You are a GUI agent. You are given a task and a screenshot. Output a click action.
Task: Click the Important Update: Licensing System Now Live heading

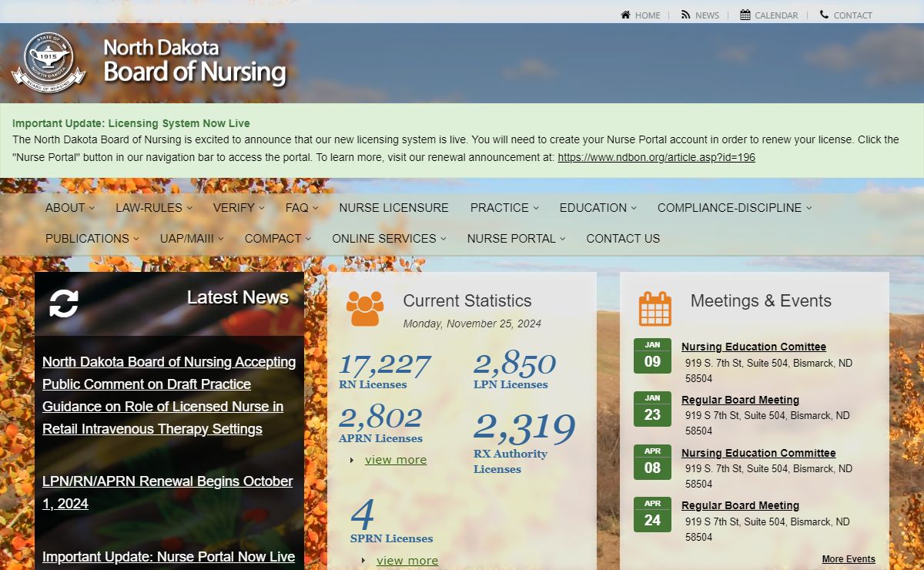tap(131, 123)
